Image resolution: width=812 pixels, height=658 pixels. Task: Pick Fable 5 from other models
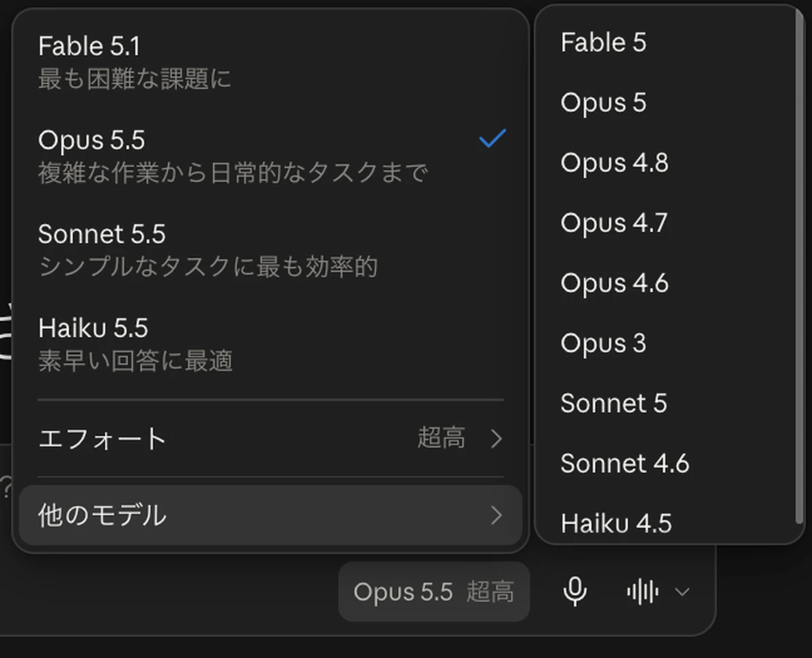point(667,43)
